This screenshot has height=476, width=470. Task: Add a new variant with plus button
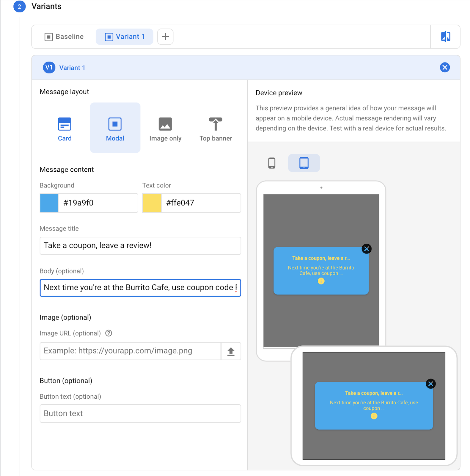pos(165,37)
